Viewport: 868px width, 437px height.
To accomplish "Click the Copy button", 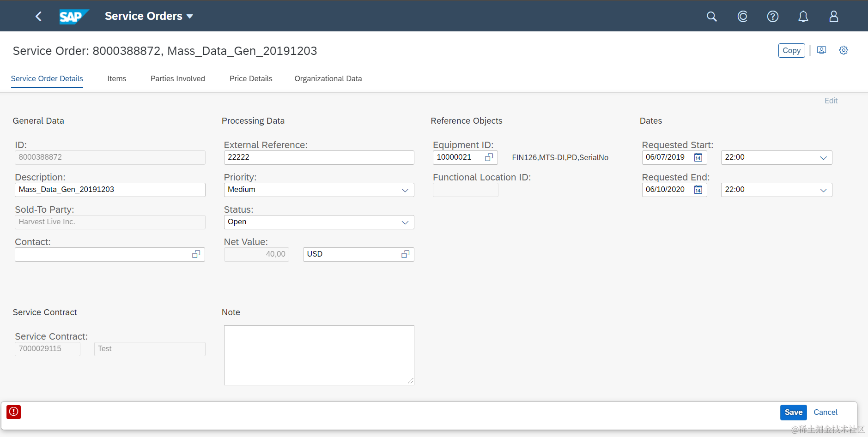I will tap(791, 50).
